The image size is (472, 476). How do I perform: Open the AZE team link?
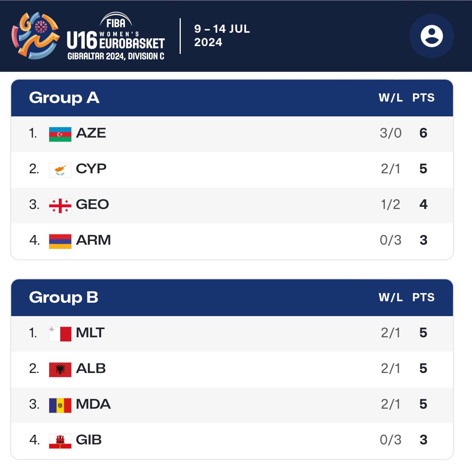tap(91, 133)
